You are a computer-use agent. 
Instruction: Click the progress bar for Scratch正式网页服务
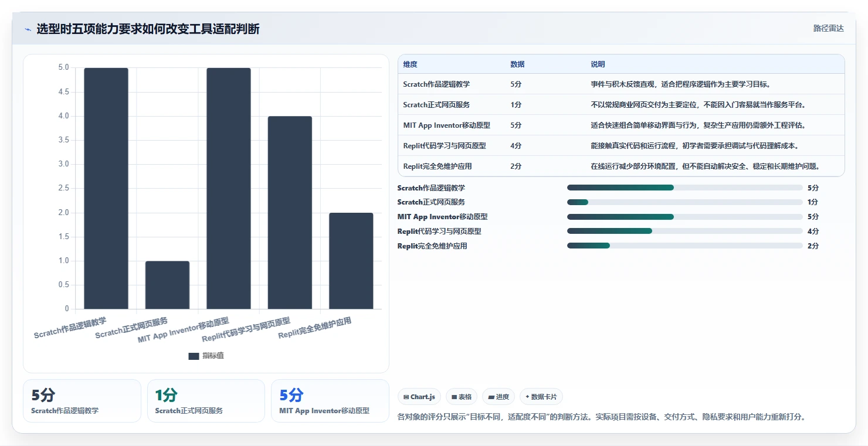(x=684, y=202)
